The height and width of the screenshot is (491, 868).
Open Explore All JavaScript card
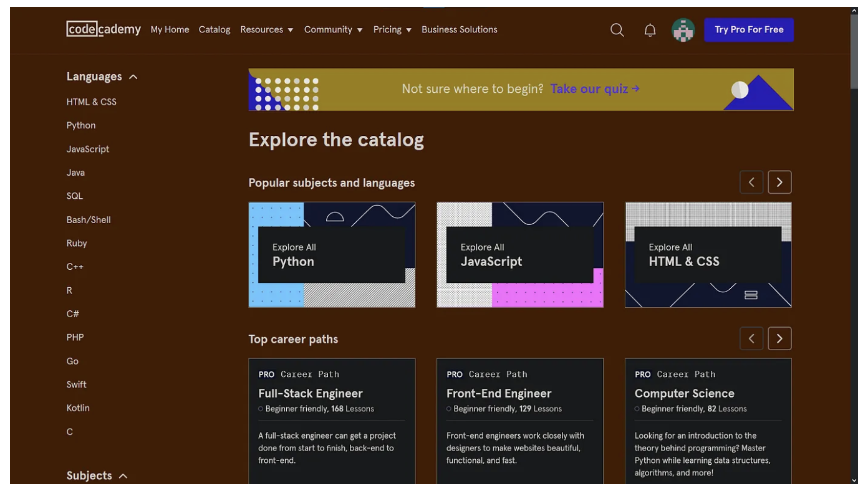tap(520, 255)
